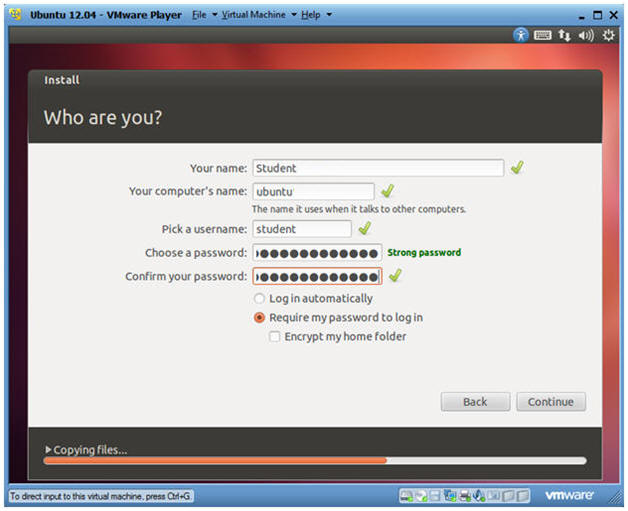This screenshot has width=628, height=511.
Task: Click the hard disk device status icon
Action: tap(407, 497)
